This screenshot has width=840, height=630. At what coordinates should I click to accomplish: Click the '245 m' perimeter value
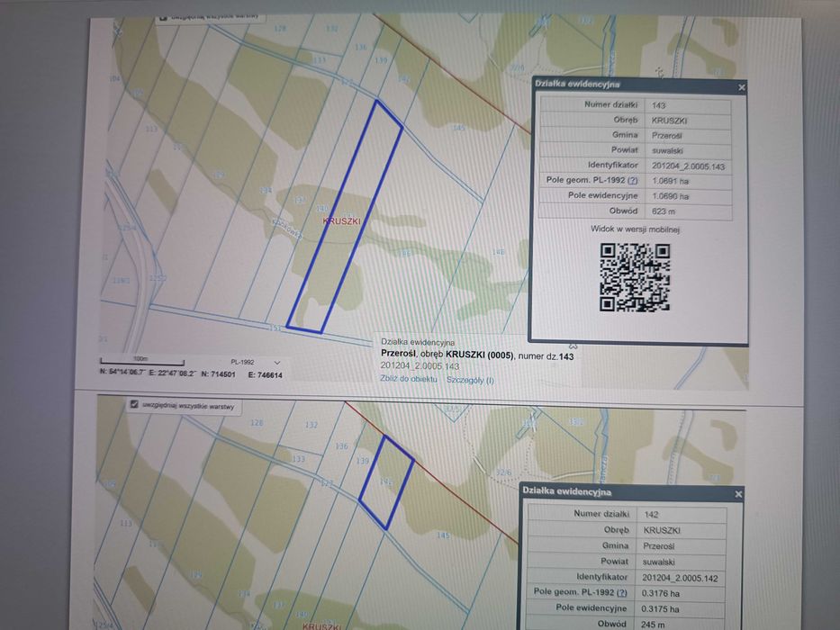click(653, 625)
